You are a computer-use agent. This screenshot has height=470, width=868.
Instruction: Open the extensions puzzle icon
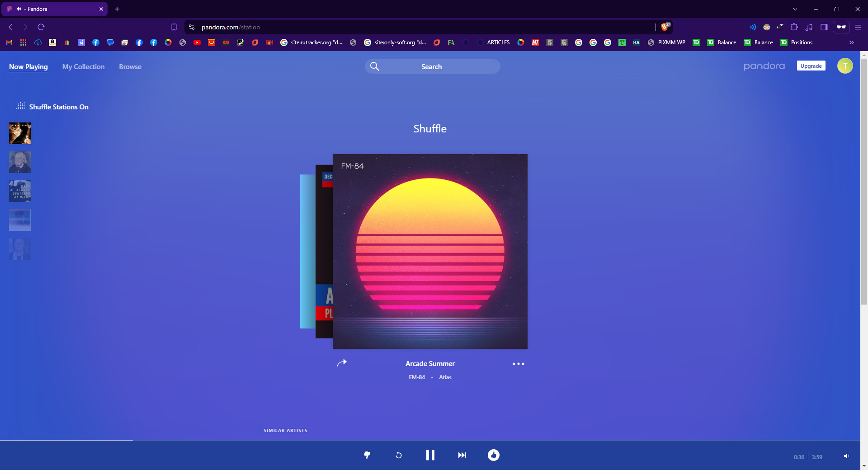pyautogui.click(x=794, y=27)
